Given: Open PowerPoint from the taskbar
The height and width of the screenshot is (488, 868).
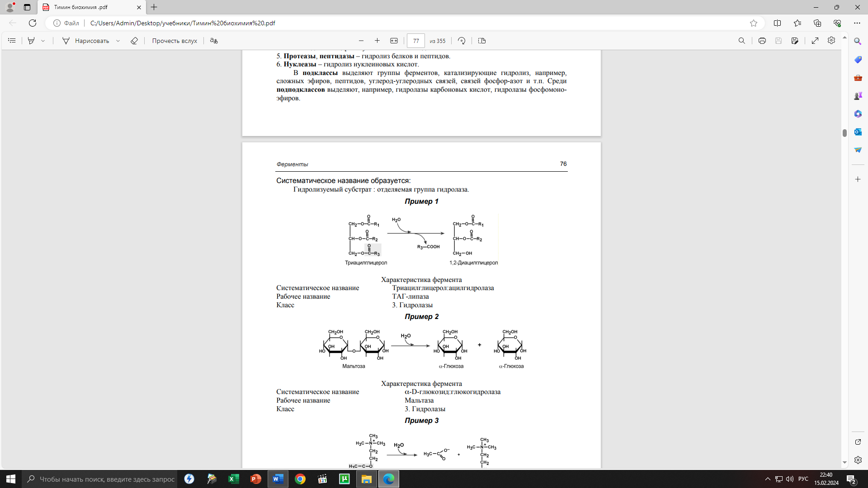Looking at the screenshot, I should pos(256,479).
